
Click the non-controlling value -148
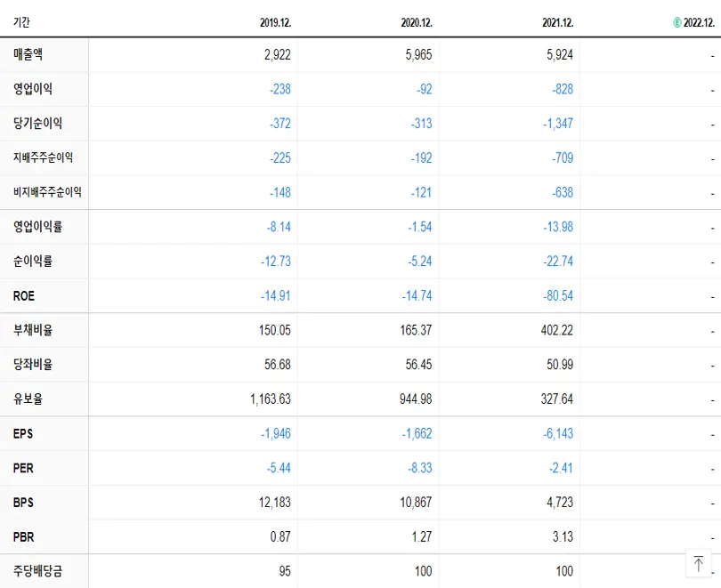(280, 192)
